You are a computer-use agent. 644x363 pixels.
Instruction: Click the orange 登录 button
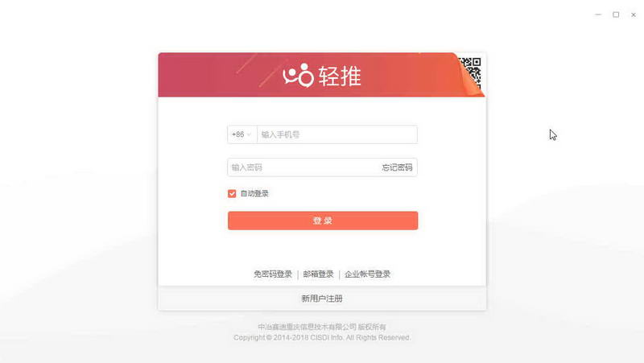pos(323,221)
